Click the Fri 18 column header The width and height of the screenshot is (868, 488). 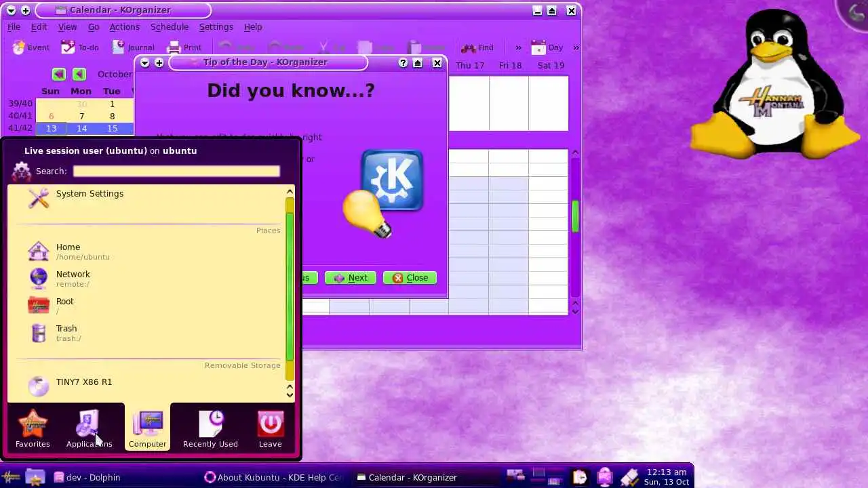click(x=510, y=66)
